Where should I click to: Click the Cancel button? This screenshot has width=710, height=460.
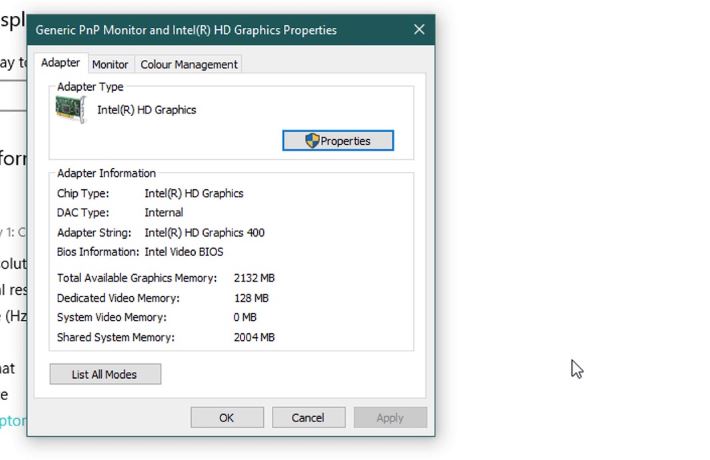308,417
